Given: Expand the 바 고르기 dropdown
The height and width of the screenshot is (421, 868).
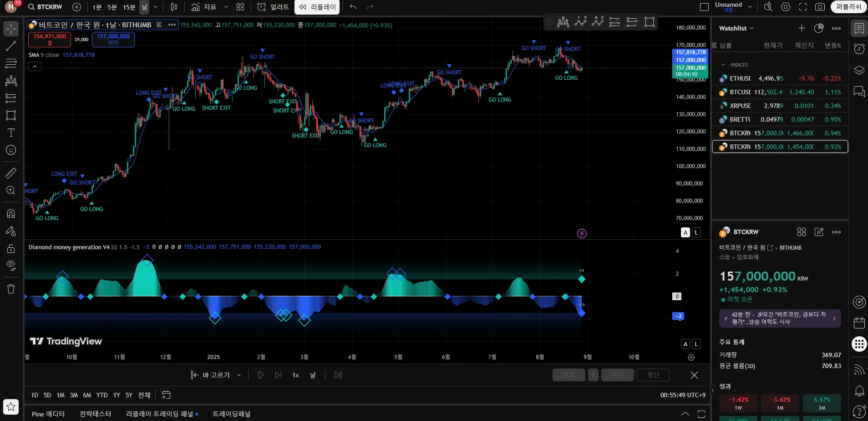Looking at the screenshot, I should 239,375.
